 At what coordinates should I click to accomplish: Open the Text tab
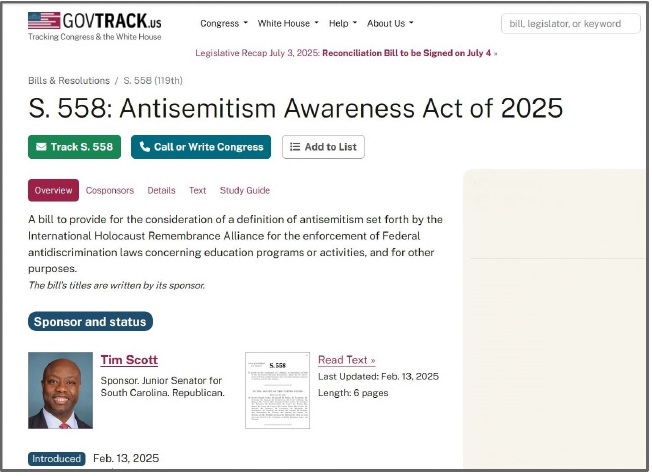198,190
